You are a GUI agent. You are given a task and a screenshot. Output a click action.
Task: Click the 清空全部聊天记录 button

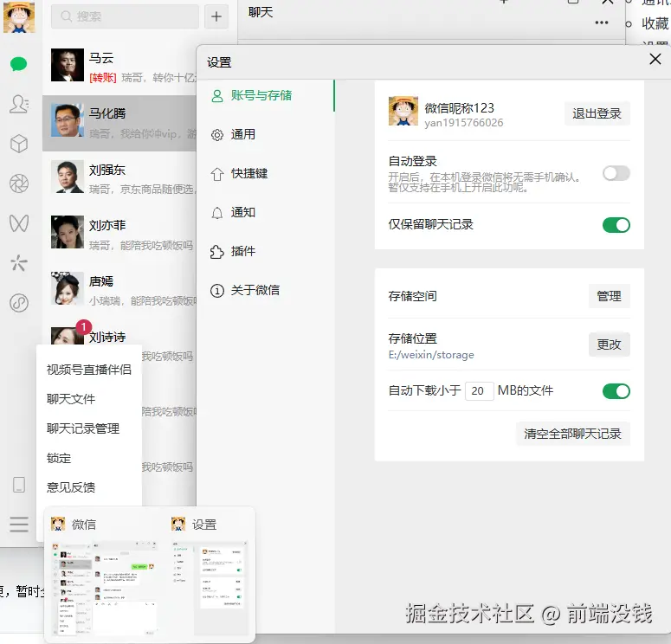click(572, 434)
